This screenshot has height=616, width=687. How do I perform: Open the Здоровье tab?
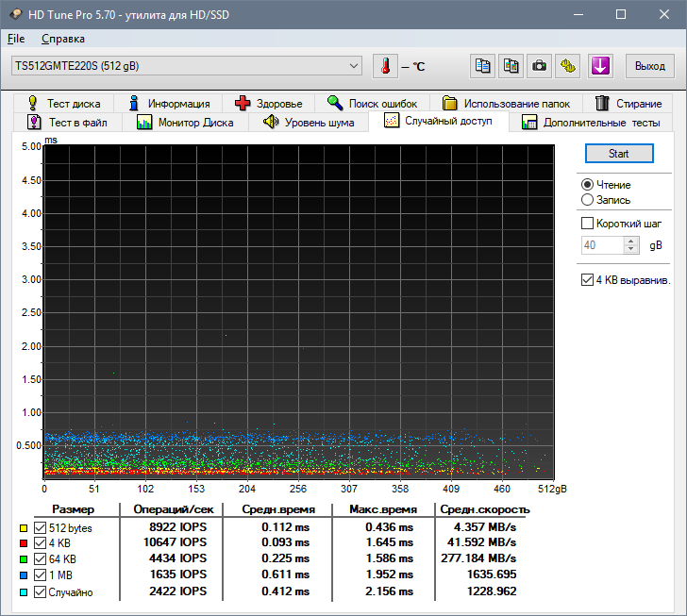click(269, 104)
